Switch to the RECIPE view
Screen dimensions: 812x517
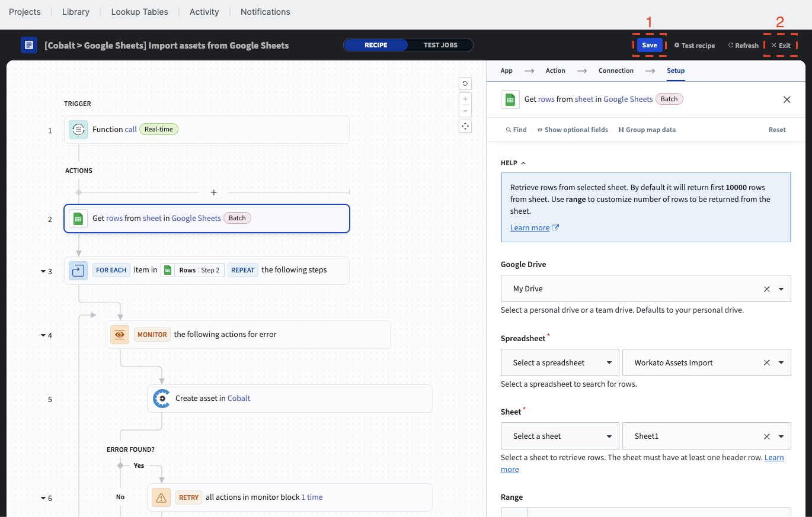(376, 45)
